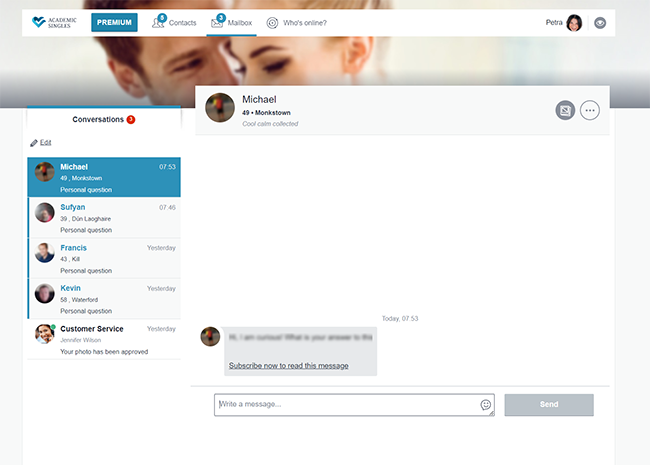Click the Who's online radar icon
Screen dimensions: 650x465
272,23
